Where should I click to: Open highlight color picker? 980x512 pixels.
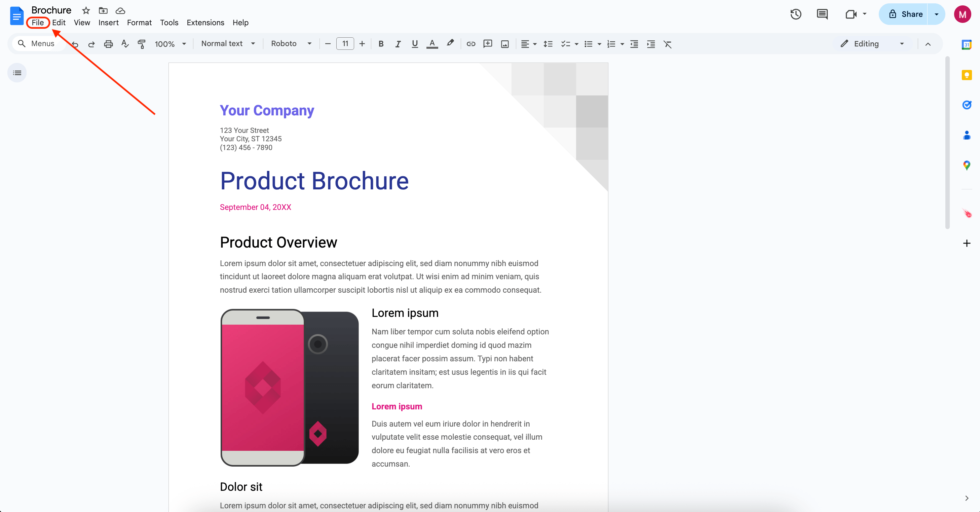450,44
